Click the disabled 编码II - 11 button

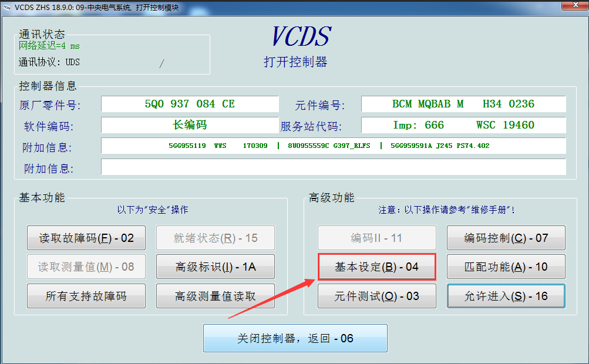tap(377, 238)
